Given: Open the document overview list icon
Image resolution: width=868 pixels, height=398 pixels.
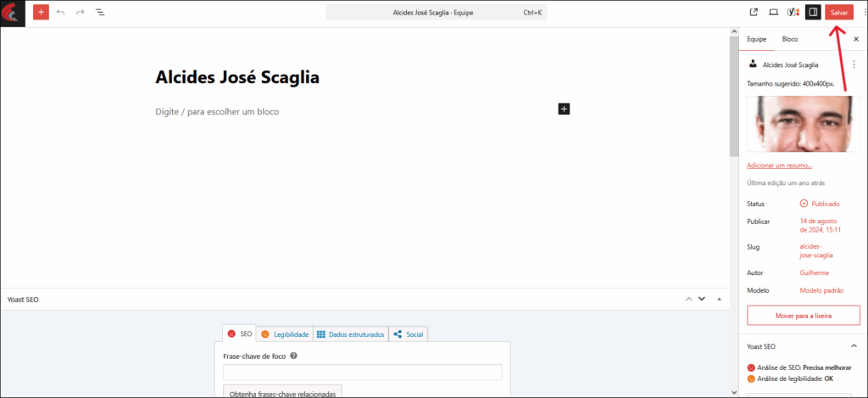Looking at the screenshot, I should click(x=101, y=13).
